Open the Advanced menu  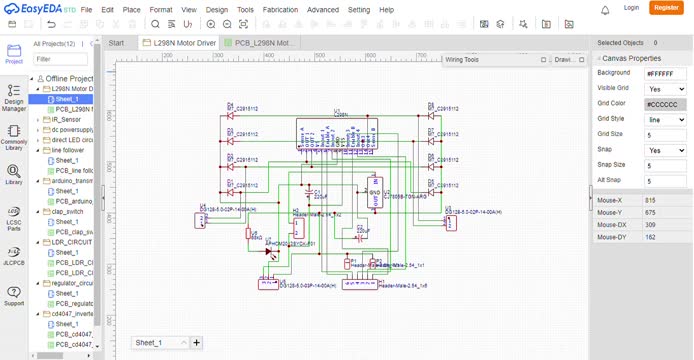point(323,10)
